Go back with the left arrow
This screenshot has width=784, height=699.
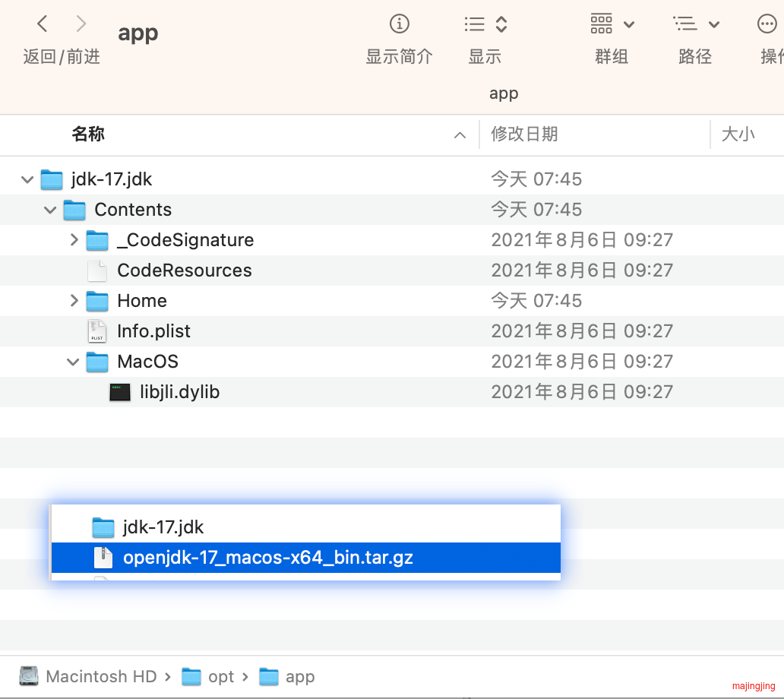point(43,24)
